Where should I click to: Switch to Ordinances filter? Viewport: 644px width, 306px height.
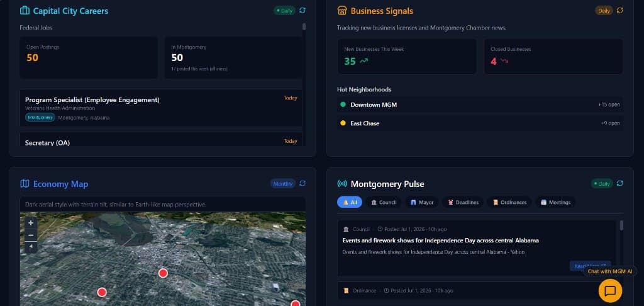coord(509,202)
